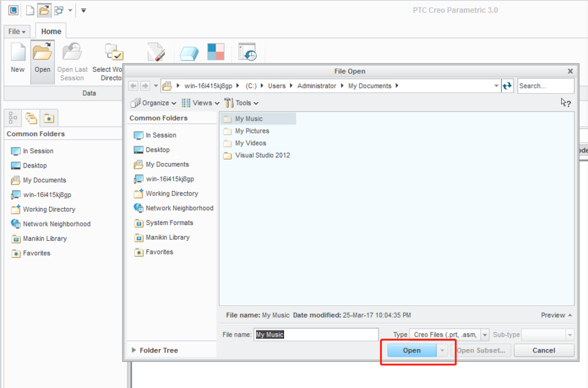Screen dimensions: 588x388
Task: Select My Documents in dialog folders
Action: (x=162, y=164)
